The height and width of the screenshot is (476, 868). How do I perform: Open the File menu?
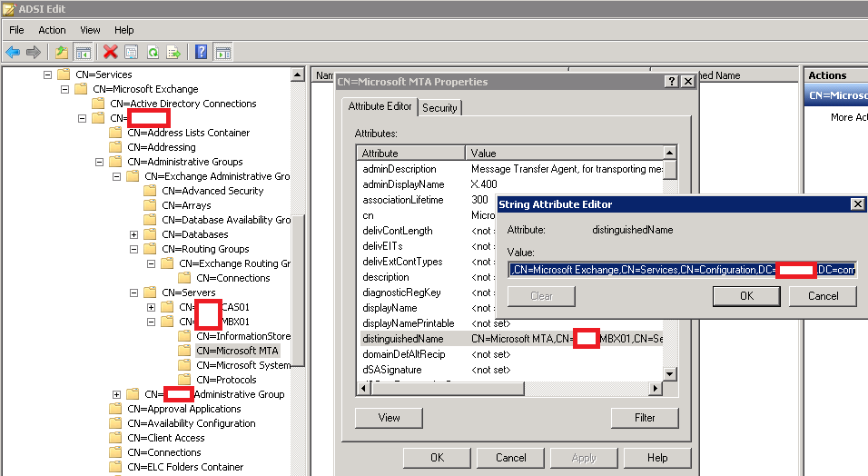(x=16, y=30)
